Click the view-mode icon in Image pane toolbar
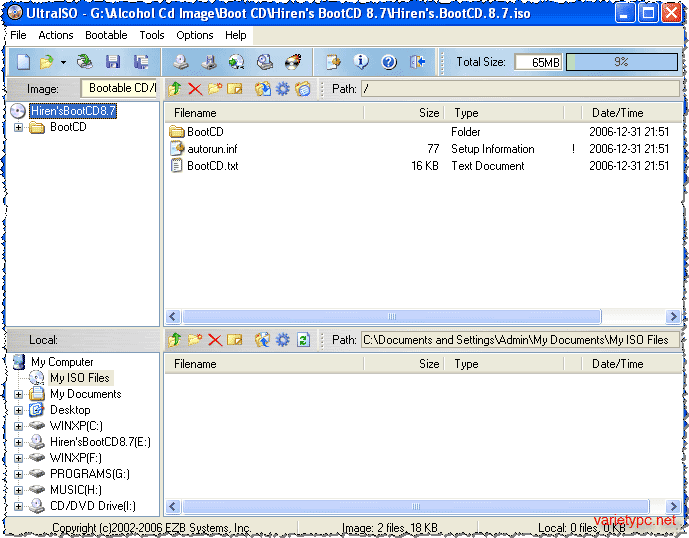The height and width of the screenshot is (538, 689). click(x=303, y=89)
